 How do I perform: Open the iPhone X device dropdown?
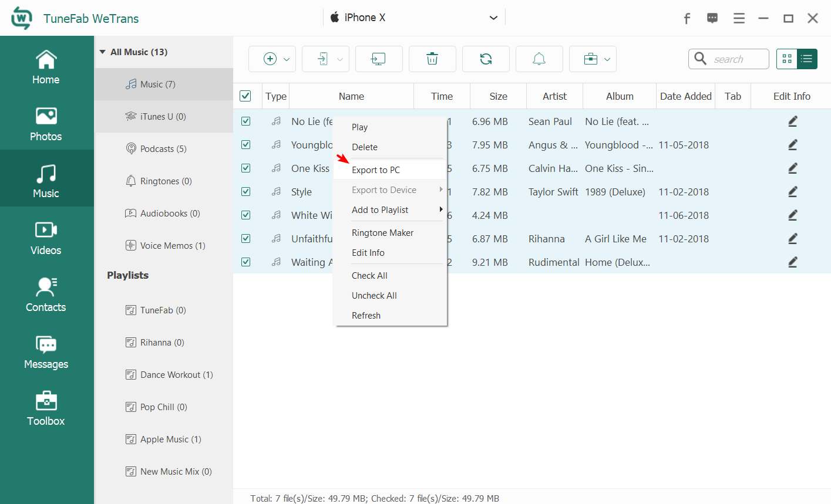[x=414, y=18]
